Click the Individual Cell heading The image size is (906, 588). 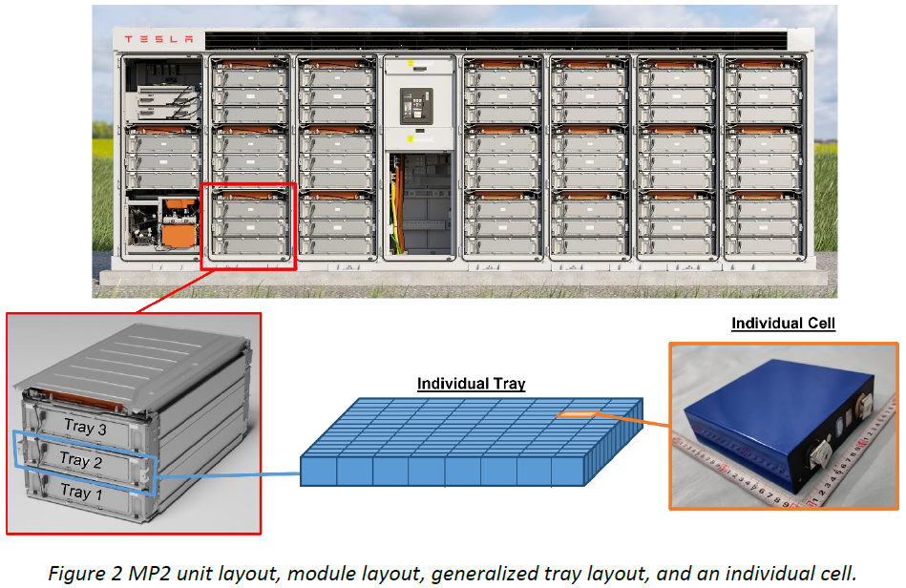click(x=782, y=324)
